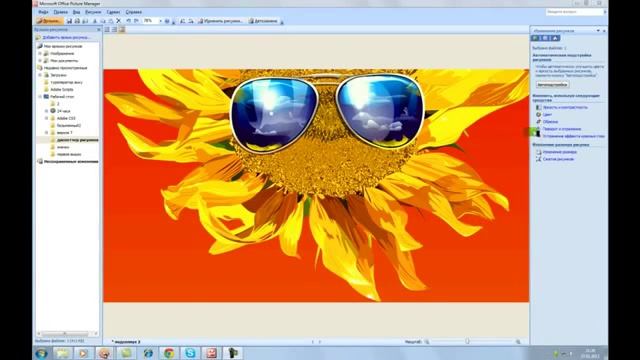Open the Цвет adjustment tool

[x=547, y=115]
